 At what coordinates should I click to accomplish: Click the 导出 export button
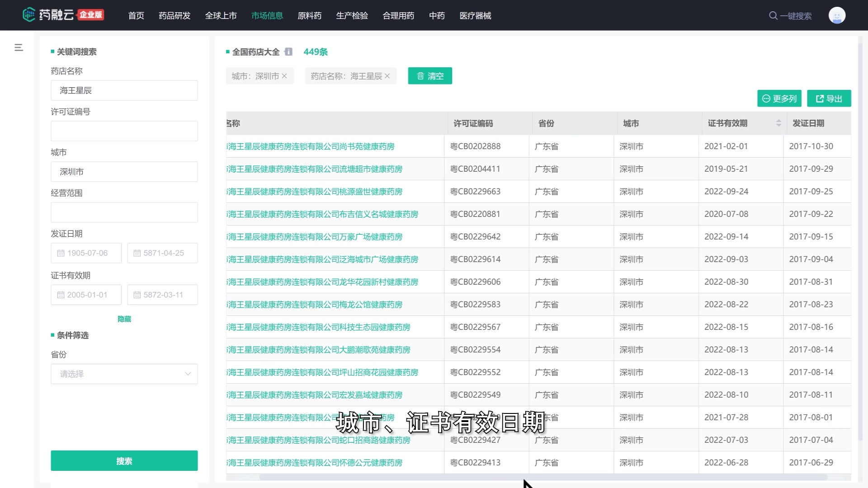829,99
